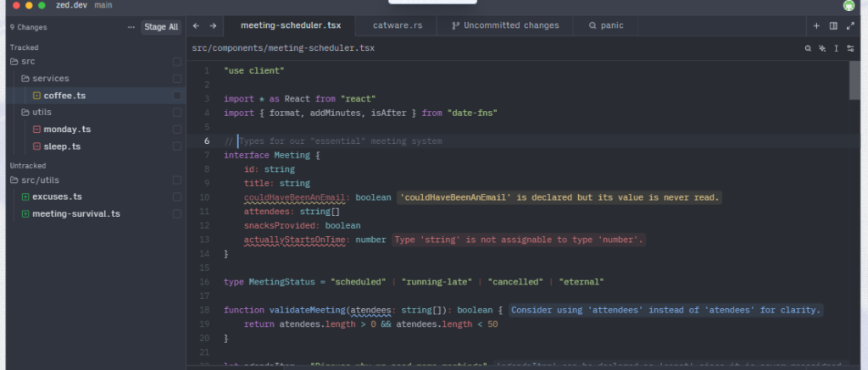Viewport: 868px width, 370px height.
Task: Click the new tab plus icon
Action: coord(817,25)
